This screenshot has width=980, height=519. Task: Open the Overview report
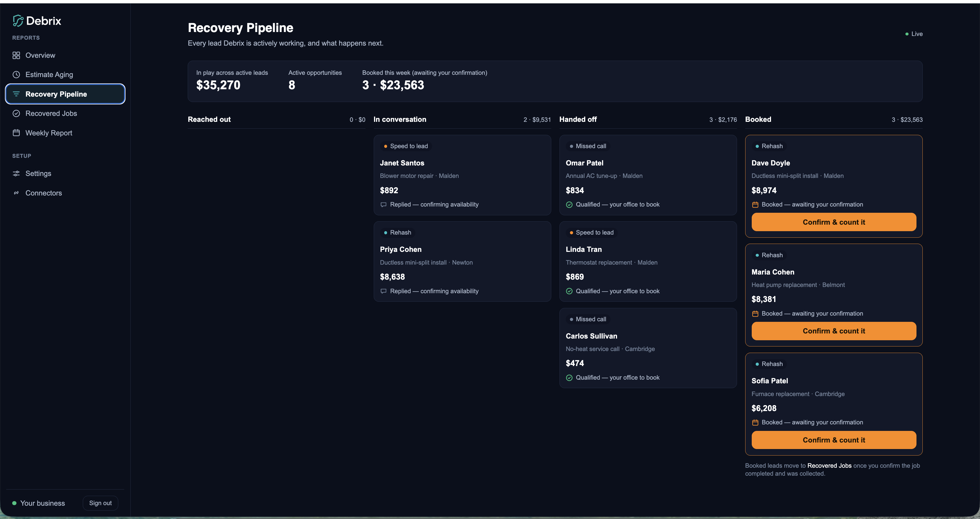click(65, 56)
